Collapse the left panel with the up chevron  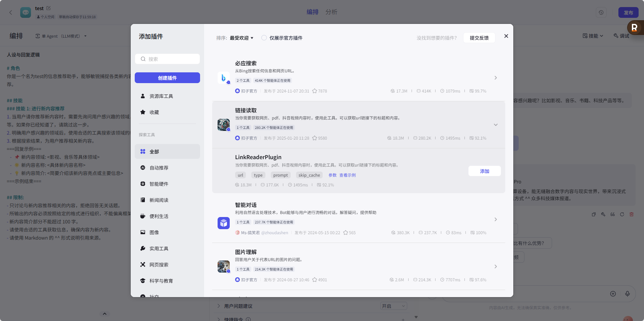coord(104,314)
